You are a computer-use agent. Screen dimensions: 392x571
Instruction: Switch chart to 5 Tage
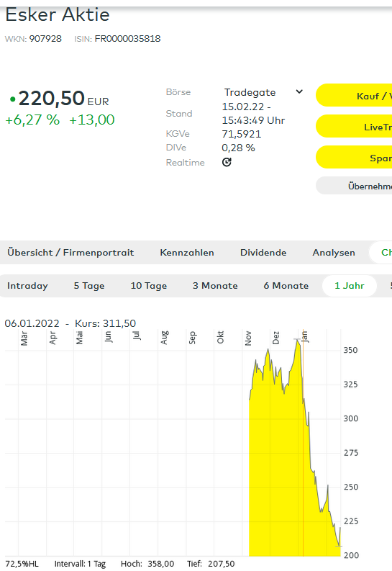89,286
